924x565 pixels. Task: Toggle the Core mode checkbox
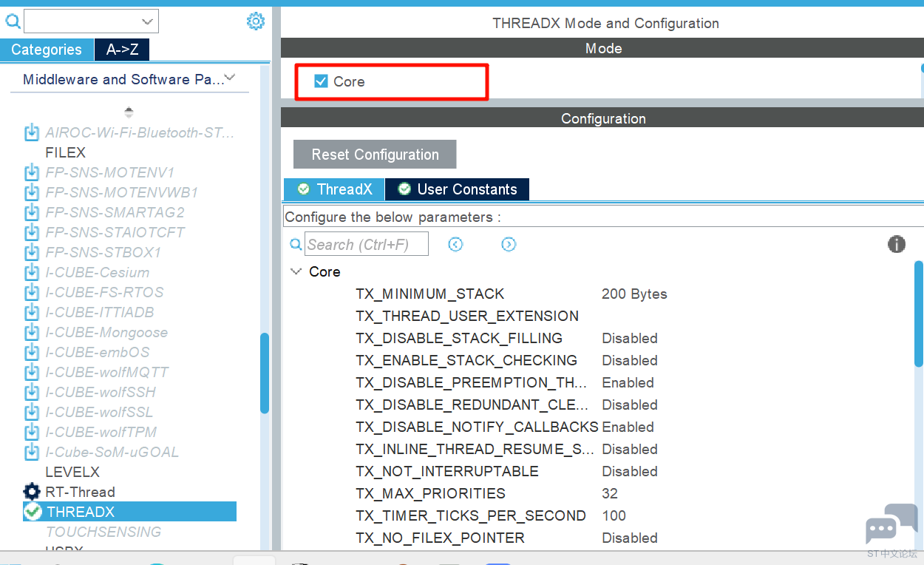tap(321, 81)
